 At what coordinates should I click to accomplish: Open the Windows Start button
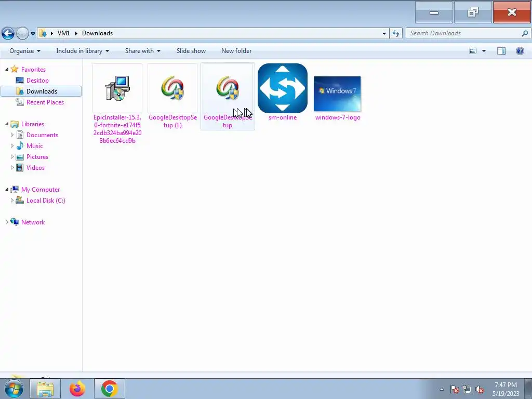click(x=14, y=389)
